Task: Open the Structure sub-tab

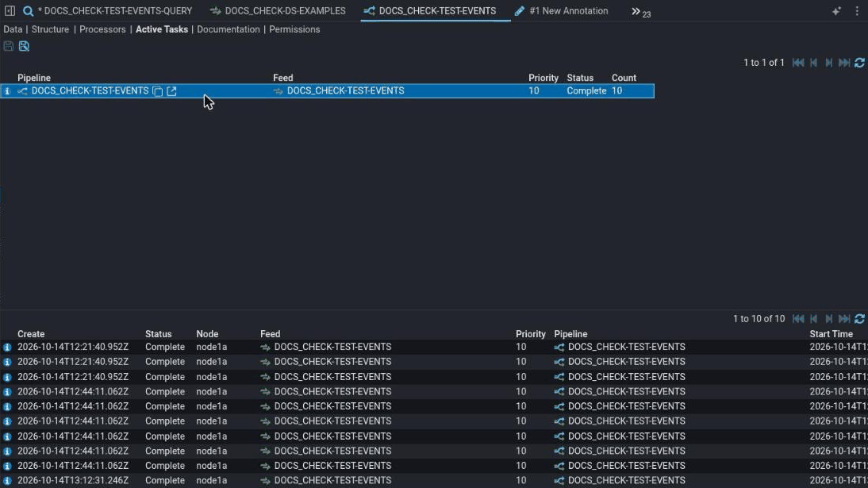Action: tap(50, 29)
